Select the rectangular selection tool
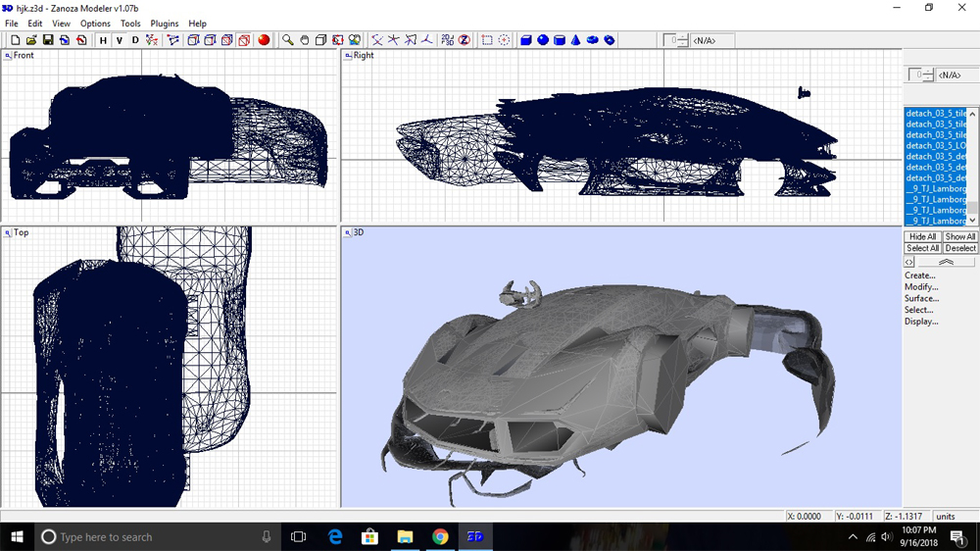Screen dimensions: 980x551 tap(487, 40)
